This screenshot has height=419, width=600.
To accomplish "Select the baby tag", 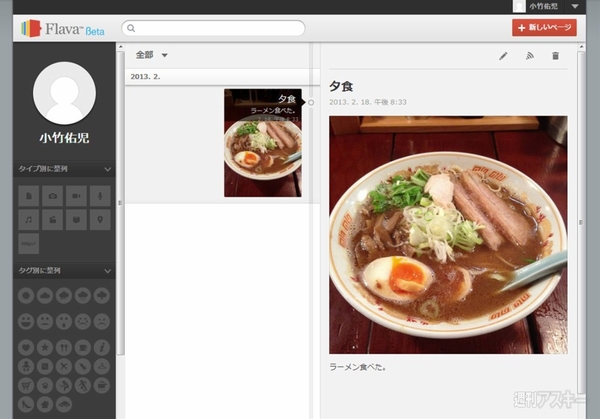I will coord(26,366).
